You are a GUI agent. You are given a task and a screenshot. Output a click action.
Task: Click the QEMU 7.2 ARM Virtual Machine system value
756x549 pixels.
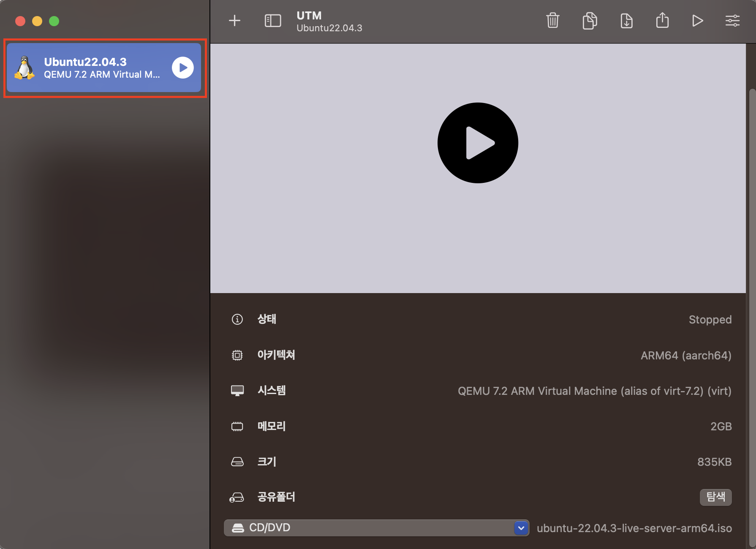(x=595, y=391)
